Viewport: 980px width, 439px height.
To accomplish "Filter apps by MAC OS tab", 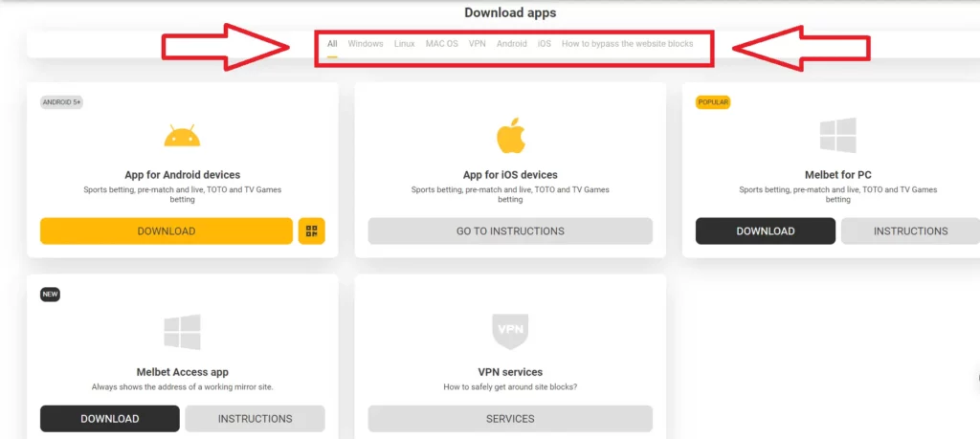I will point(441,44).
